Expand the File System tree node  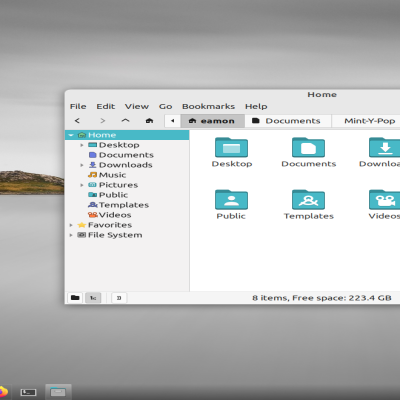tap(71, 235)
